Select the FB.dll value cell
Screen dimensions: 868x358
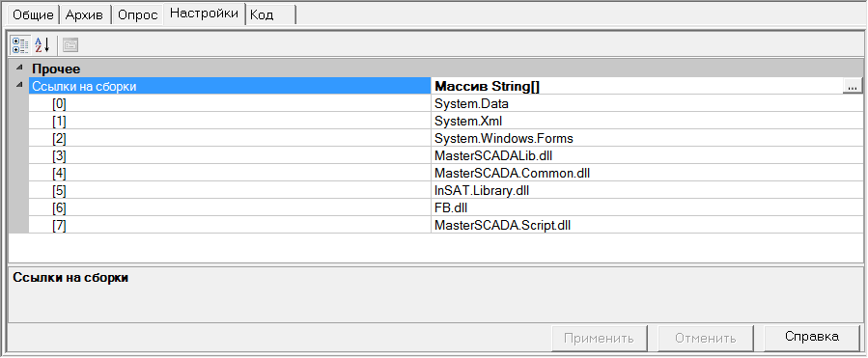click(647, 207)
